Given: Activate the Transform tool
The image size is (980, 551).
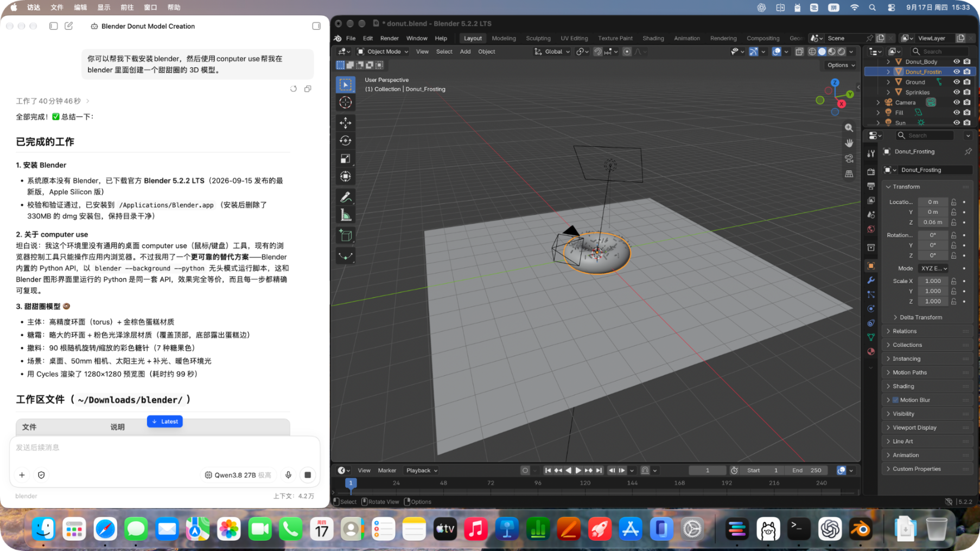Looking at the screenshot, I should pos(346,176).
